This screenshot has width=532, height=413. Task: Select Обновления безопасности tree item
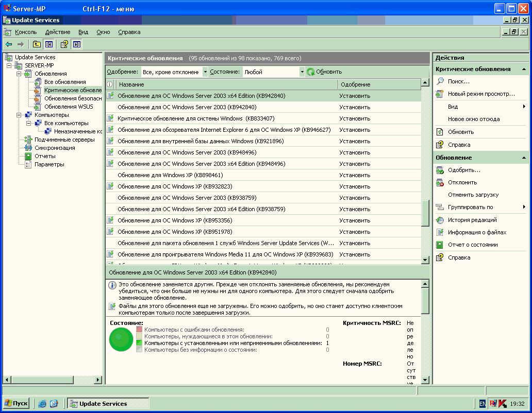click(73, 98)
